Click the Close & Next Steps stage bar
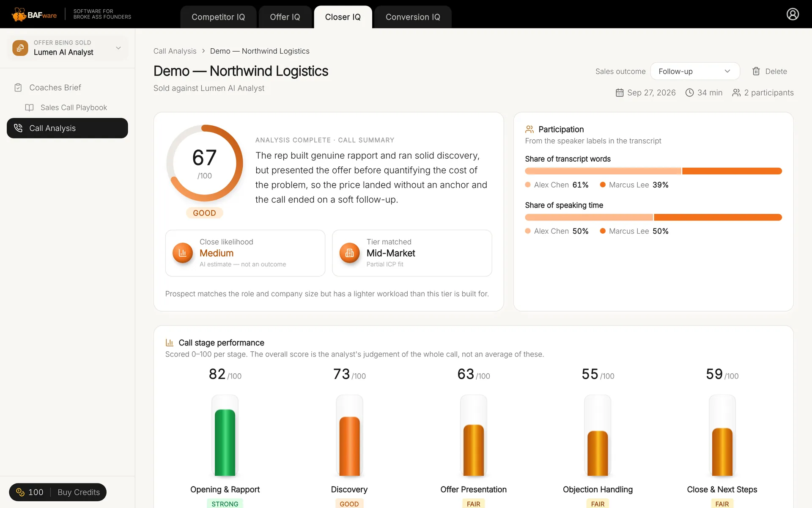812x508 pixels. (x=722, y=452)
